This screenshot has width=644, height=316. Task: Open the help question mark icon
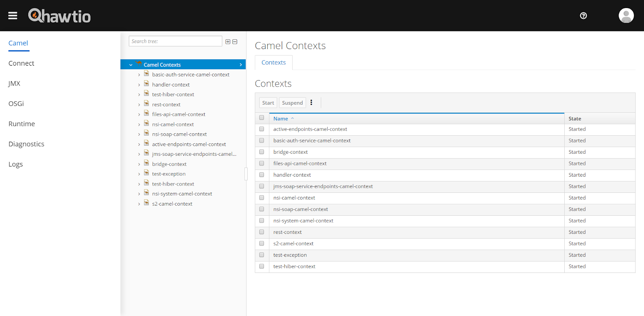[x=583, y=16]
